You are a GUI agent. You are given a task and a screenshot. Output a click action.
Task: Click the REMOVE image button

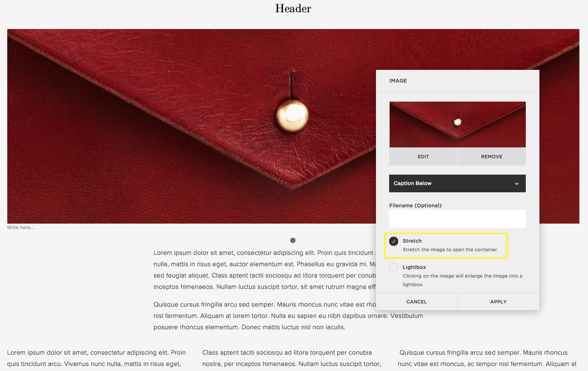click(492, 156)
